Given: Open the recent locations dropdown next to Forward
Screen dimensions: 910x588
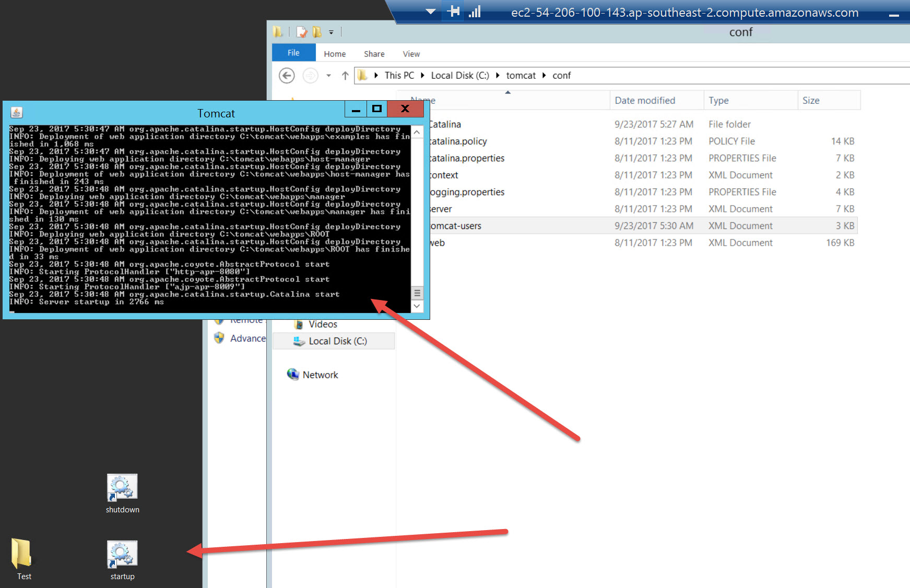Looking at the screenshot, I should click(328, 76).
